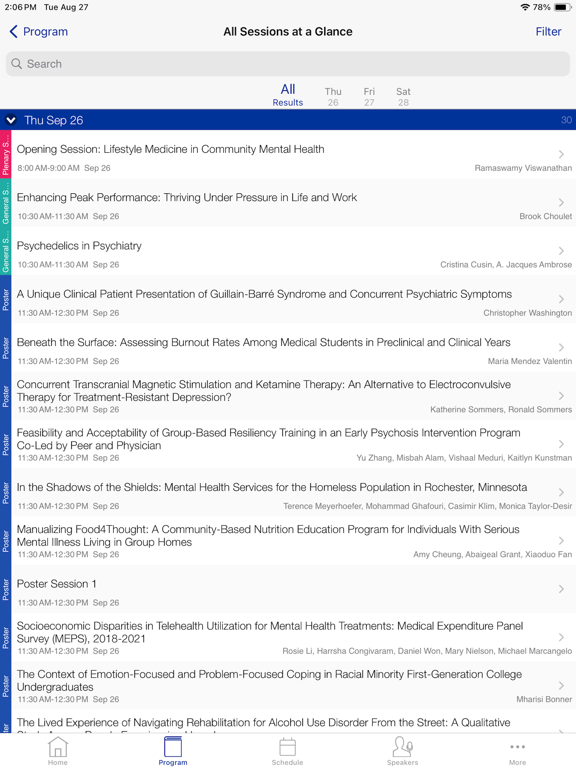Open Poster Session 1 title

coord(56,584)
